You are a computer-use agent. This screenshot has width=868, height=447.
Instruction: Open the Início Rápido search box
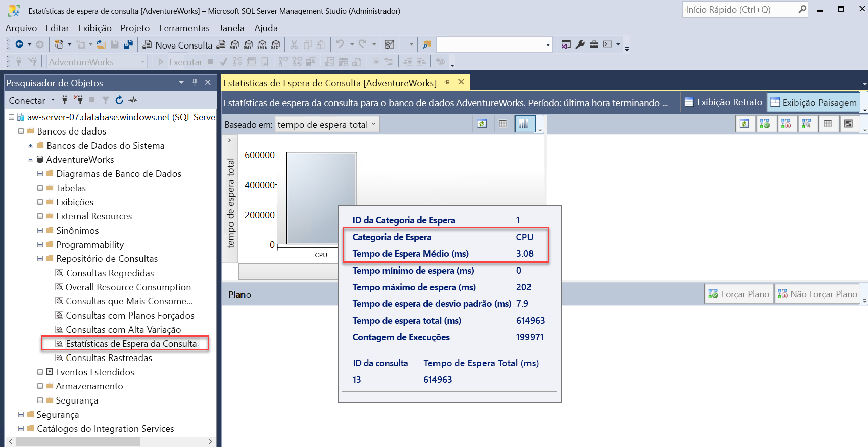tap(745, 10)
